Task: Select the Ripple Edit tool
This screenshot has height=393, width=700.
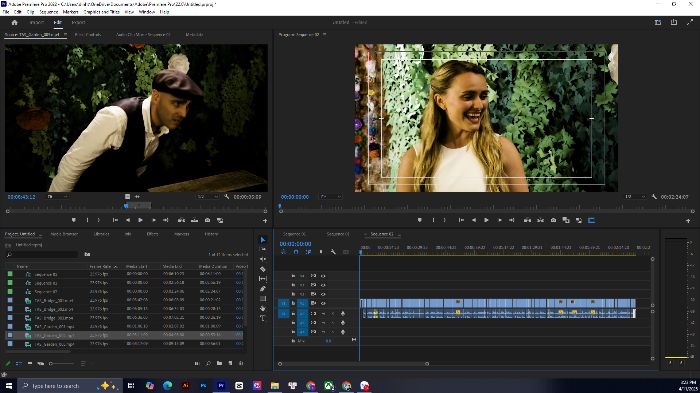Action: coord(262,259)
